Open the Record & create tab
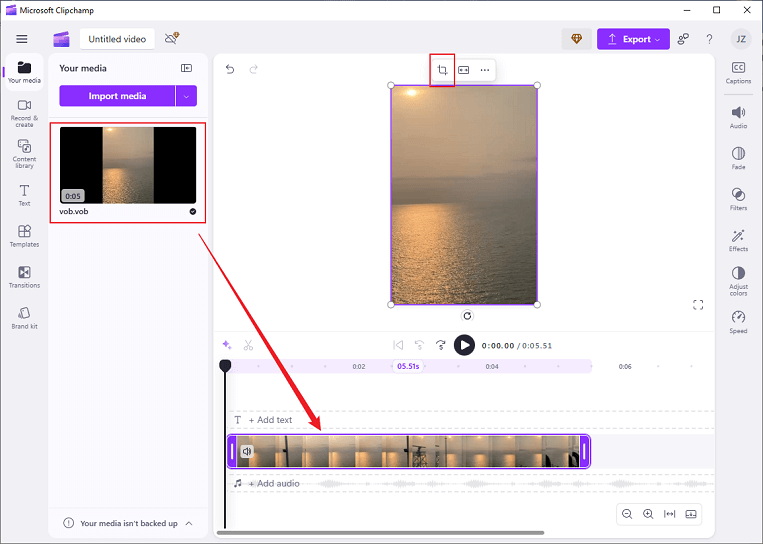The height and width of the screenshot is (544, 763). coord(24,114)
